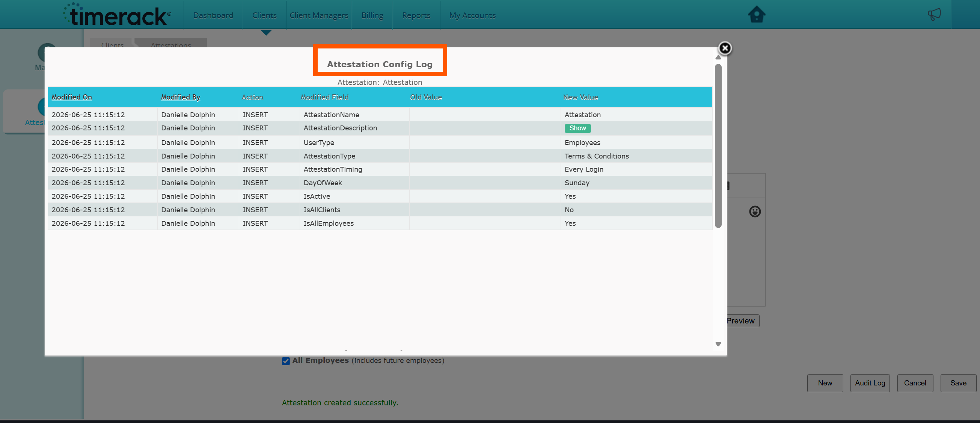Click the 'Attestation: Attestation' subtitle
The image size is (980, 423).
point(380,82)
